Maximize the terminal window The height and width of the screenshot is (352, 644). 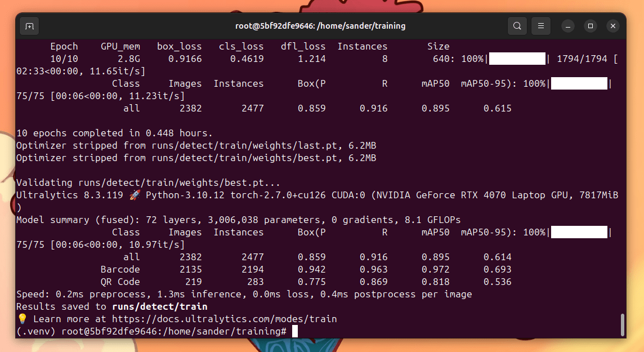point(591,26)
